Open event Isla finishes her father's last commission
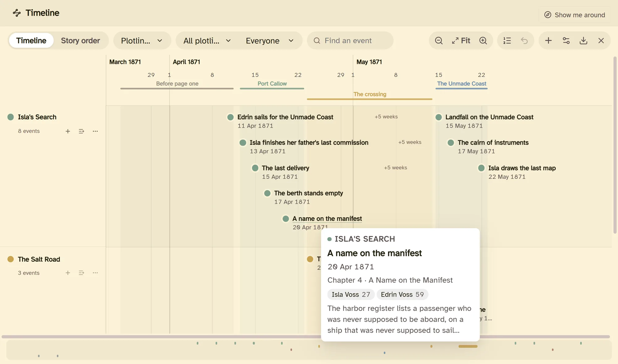Image resolution: width=618 pixels, height=364 pixels. click(x=309, y=142)
